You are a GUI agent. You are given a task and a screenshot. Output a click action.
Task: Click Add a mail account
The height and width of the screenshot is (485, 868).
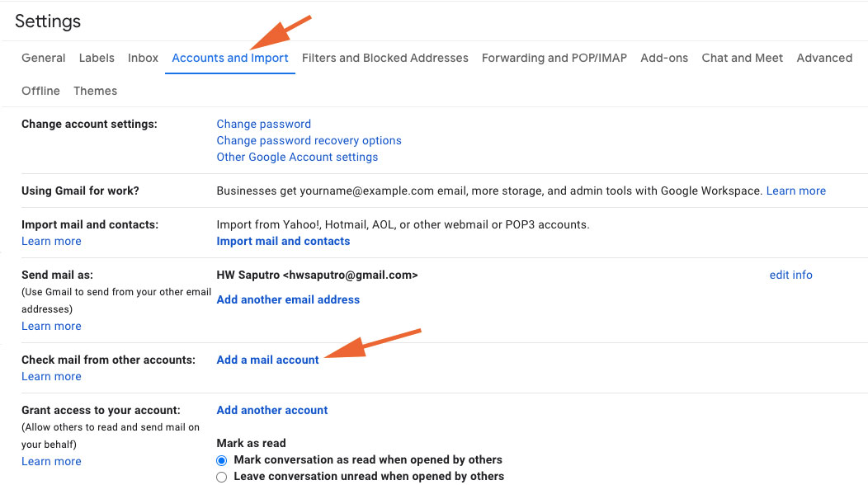pyautogui.click(x=267, y=360)
